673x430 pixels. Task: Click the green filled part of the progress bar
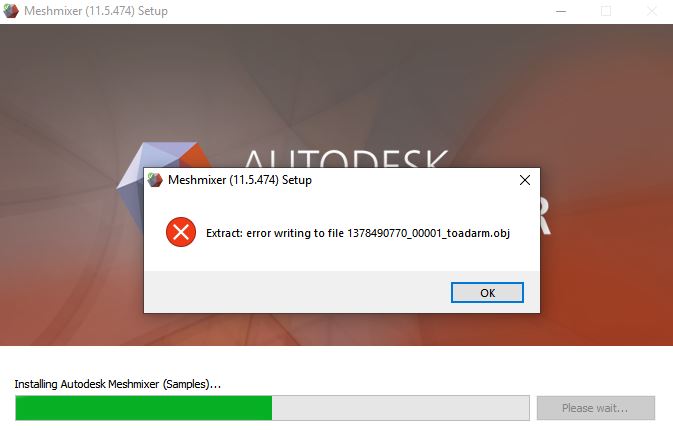[143, 408]
